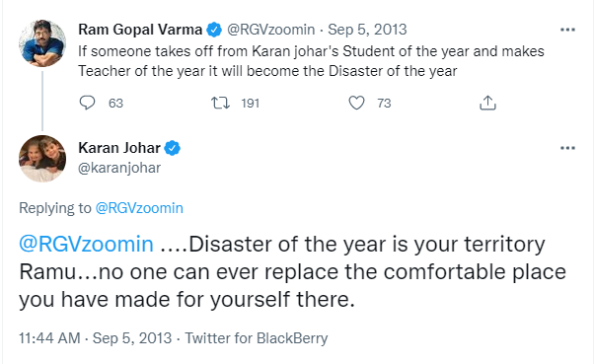The width and height of the screenshot is (594, 364).
Task: Click the 191 retweet count
Action: click(x=250, y=103)
